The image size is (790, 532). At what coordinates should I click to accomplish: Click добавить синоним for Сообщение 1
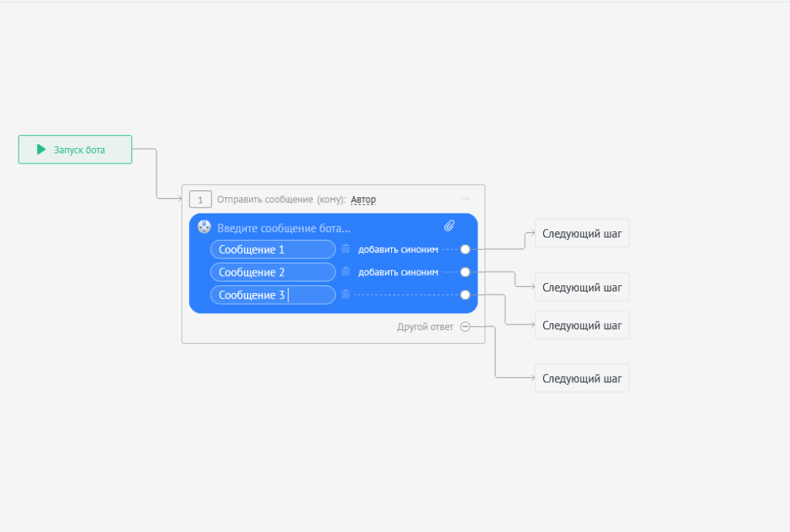[x=398, y=249]
